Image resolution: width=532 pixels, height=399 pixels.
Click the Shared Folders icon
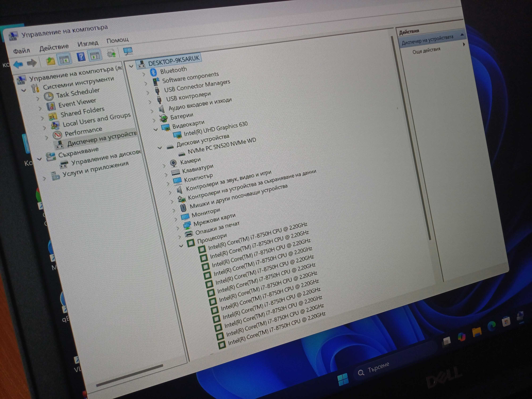53,116
